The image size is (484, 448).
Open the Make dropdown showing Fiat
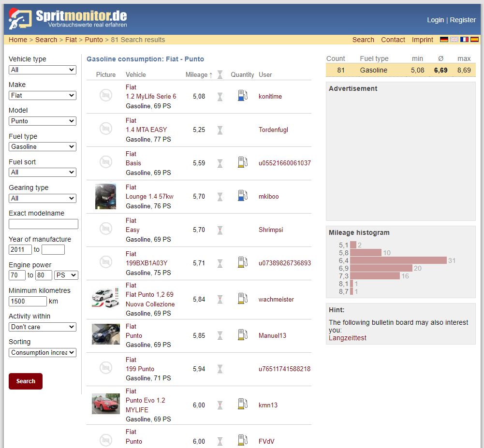pyautogui.click(x=42, y=95)
